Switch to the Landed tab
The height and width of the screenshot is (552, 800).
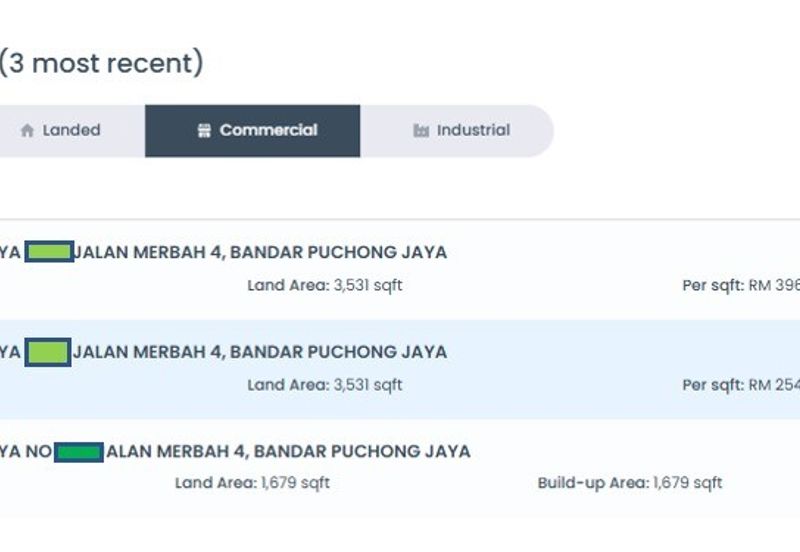pos(70,131)
